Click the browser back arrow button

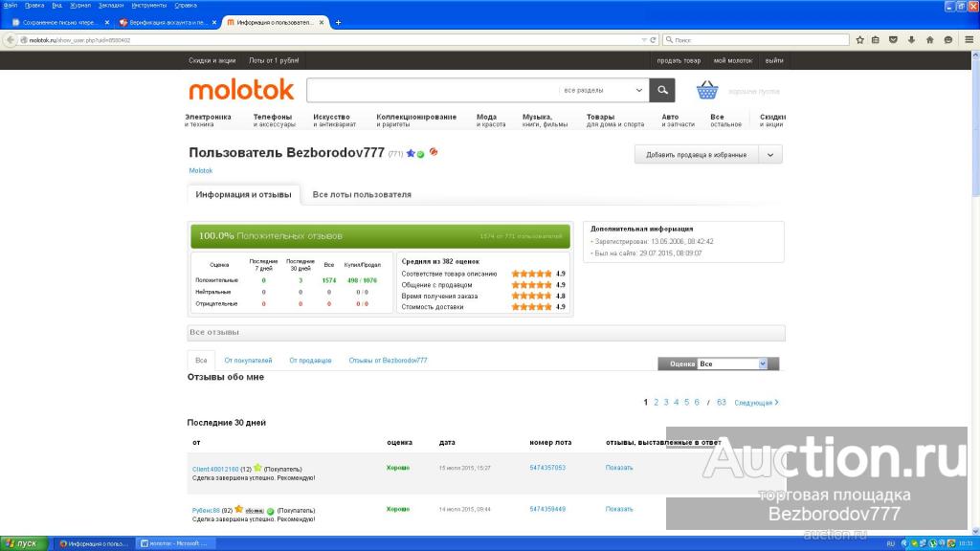click(10, 40)
